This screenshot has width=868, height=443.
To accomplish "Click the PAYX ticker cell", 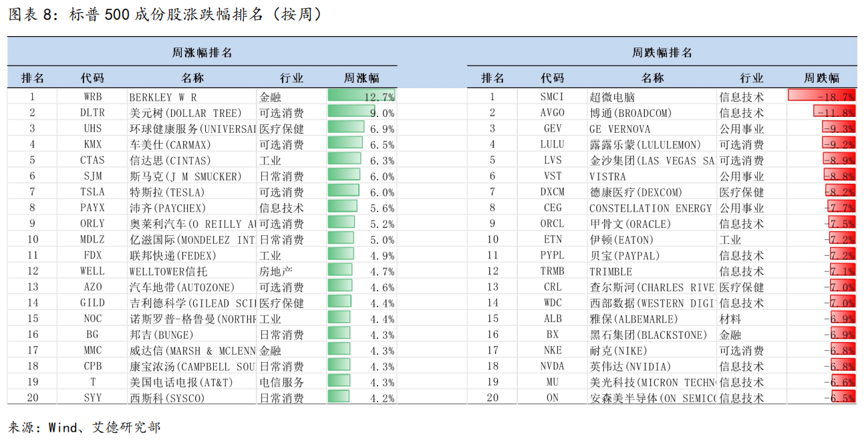I will pos(93,208).
